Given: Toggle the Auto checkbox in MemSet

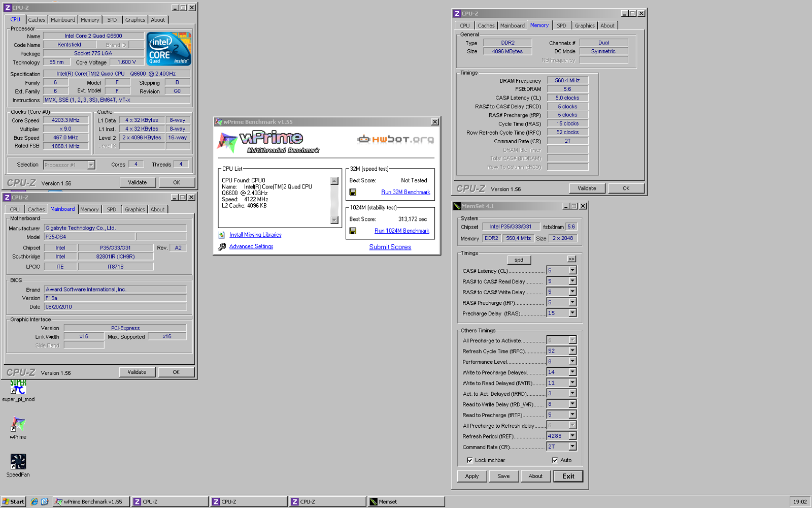Looking at the screenshot, I should pos(555,460).
